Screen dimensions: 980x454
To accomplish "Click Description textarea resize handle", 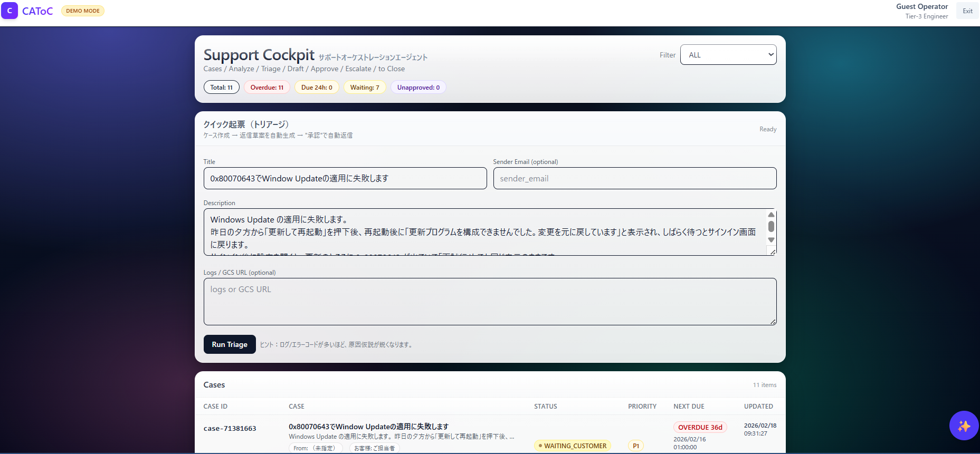I will click(773, 253).
